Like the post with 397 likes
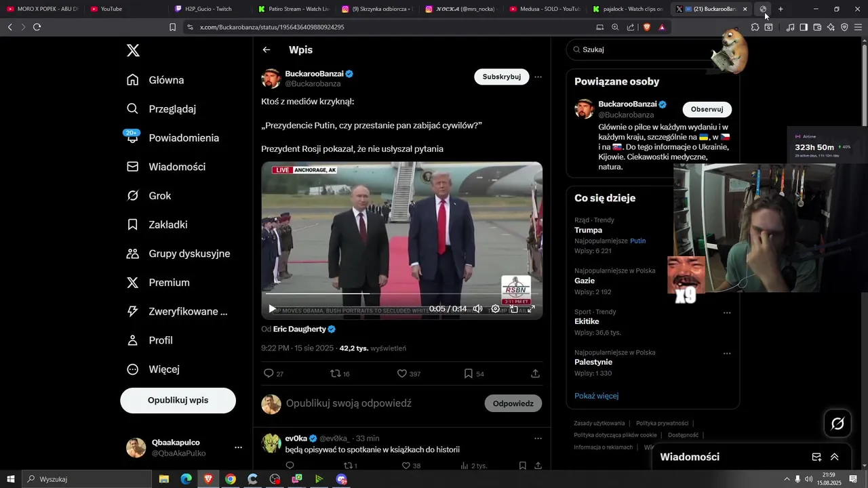Viewport: 868px width, 488px height. 401,373
